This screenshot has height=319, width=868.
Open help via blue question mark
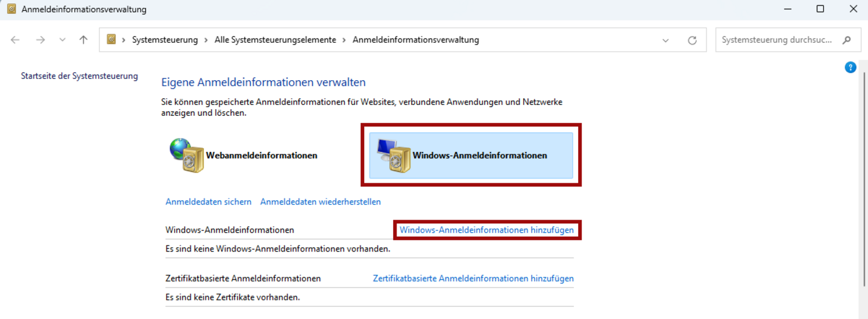point(851,68)
